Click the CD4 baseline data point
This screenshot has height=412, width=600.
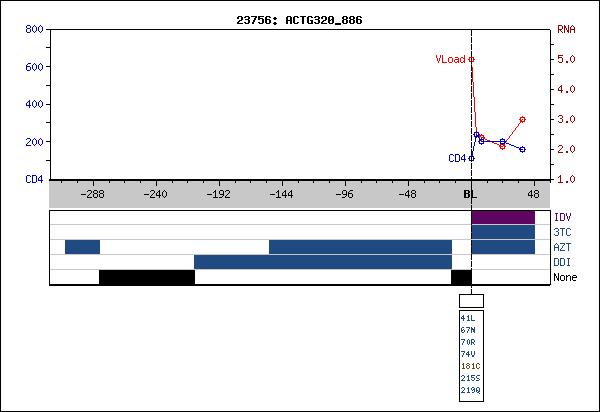471,158
